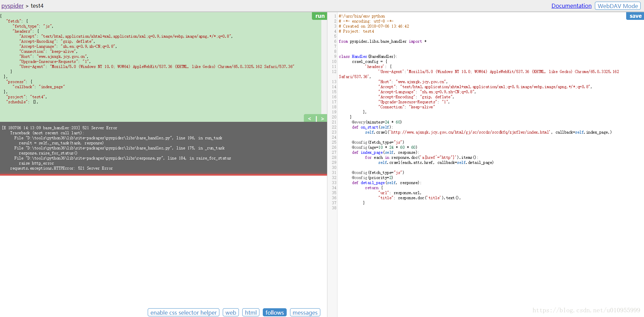Click the Traceback (most recent call last) line
Viewport: 644px width, 317px height.
pos(47,133)
